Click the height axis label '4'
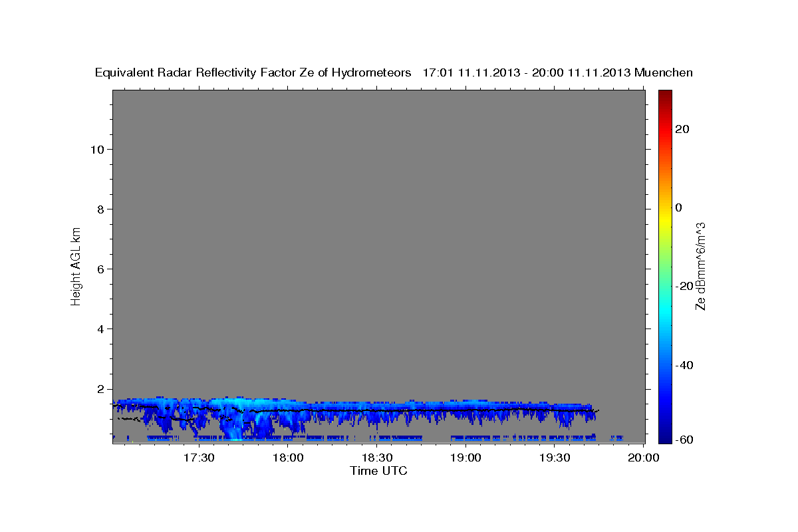 100,329
